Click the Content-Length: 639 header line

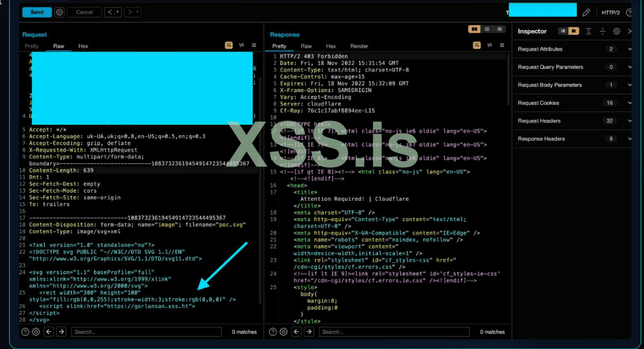[x=61, y=170]
